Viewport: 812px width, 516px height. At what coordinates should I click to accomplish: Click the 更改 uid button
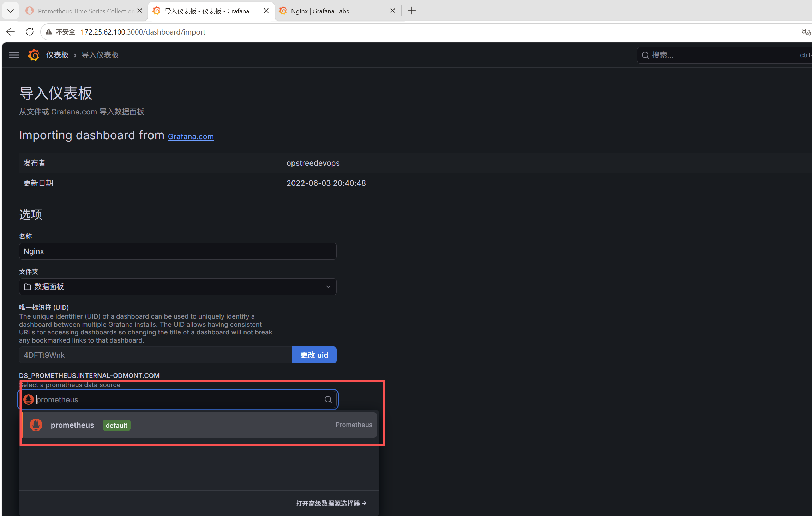click(x=314, y=355)
